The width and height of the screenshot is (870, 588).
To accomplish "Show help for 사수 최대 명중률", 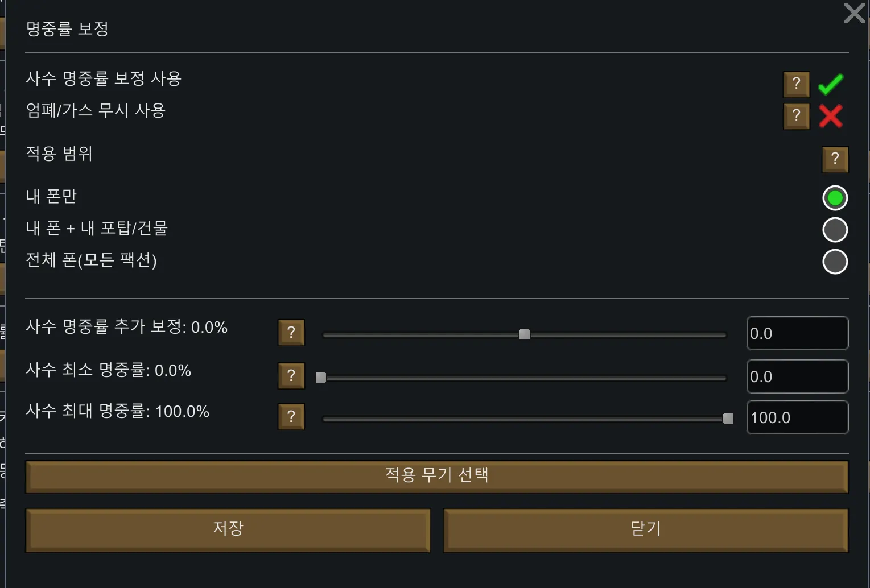I will (x=291, y=417).
